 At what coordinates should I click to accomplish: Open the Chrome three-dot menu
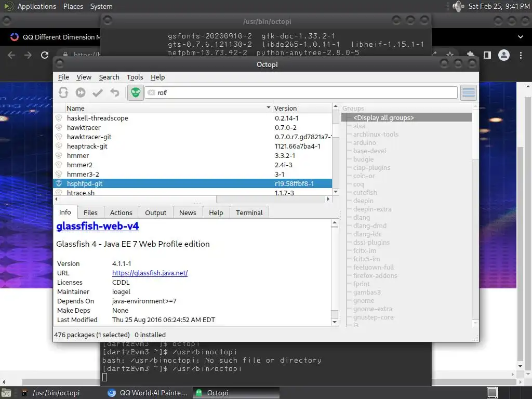(x=521, y=55)
